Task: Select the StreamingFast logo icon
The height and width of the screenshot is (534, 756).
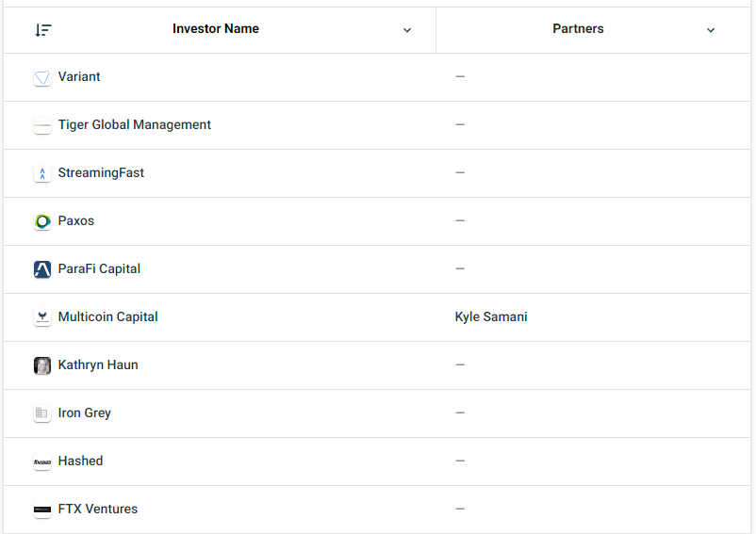Action: coord(42,173)
